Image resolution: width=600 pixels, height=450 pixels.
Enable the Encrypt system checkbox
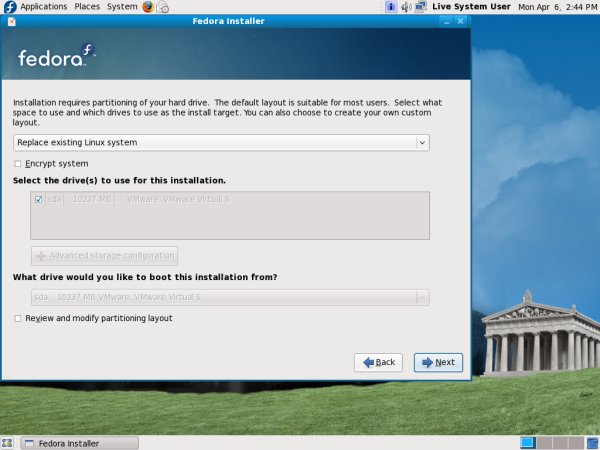(x=18, y=164)
